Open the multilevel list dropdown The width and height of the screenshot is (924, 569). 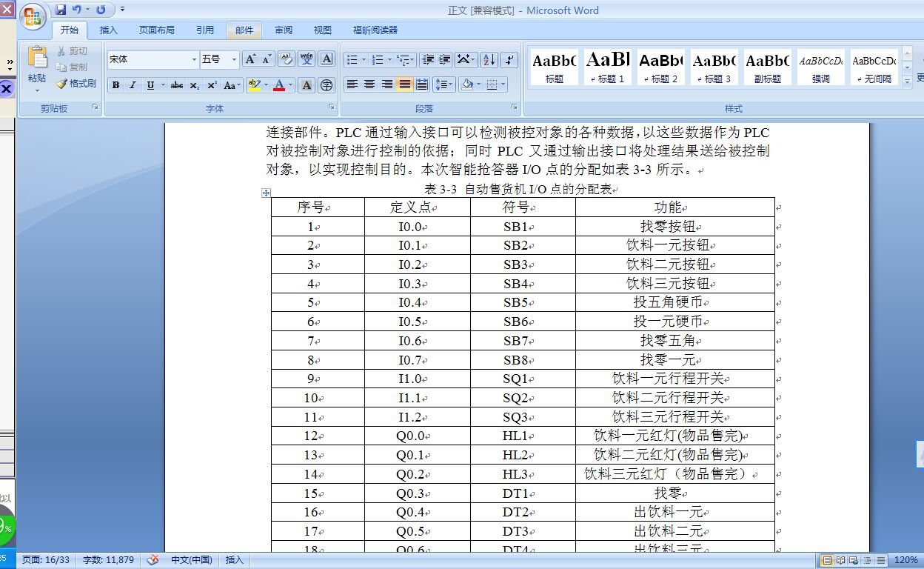(406, 59)
